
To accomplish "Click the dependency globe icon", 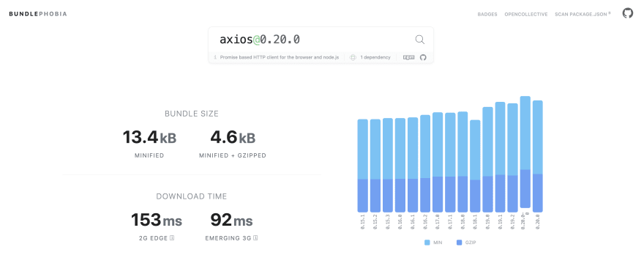I will pos(353,58).
